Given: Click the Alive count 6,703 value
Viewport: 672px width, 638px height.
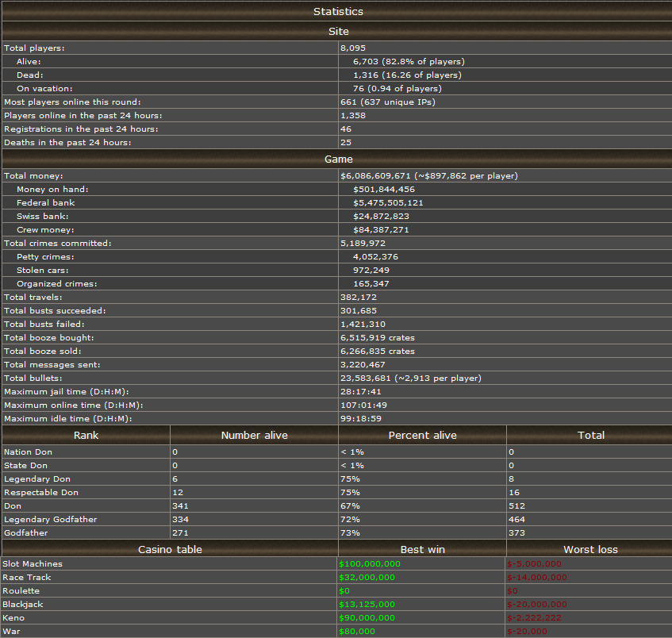Looking at the screenshot, I should point(366,61).
